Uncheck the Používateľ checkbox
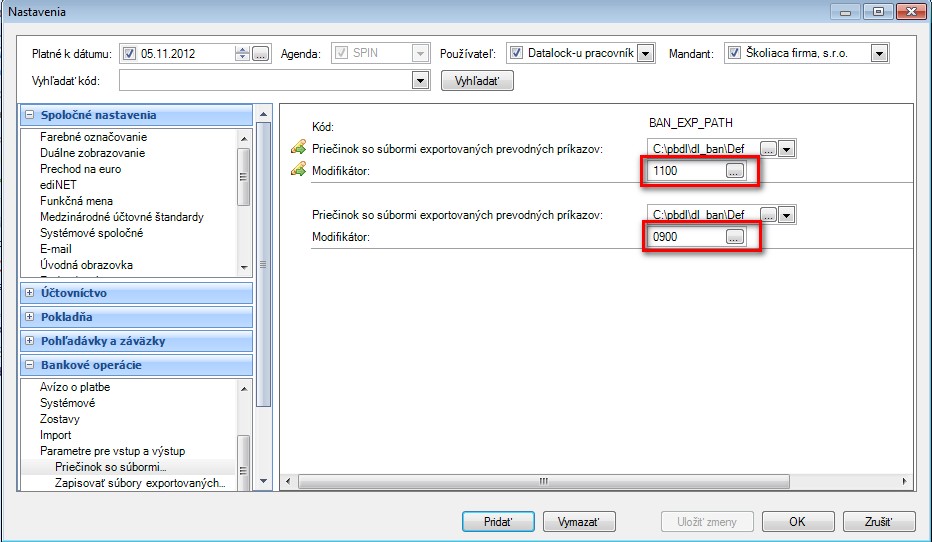The image size is (932, 542). [x=517, y=53]
